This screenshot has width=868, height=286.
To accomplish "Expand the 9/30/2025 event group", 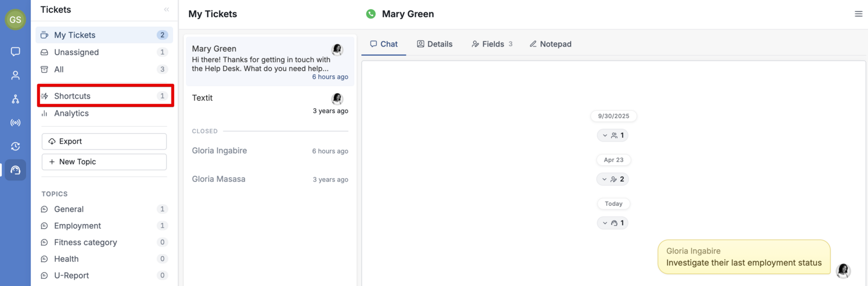I will (x=613, y=135).
